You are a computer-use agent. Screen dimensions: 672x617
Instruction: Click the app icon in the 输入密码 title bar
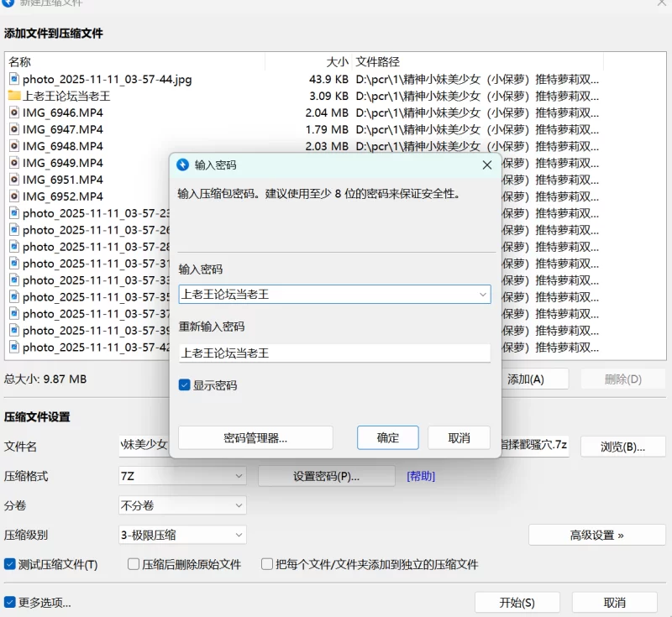pyautogui.click(x=182, y=165)
